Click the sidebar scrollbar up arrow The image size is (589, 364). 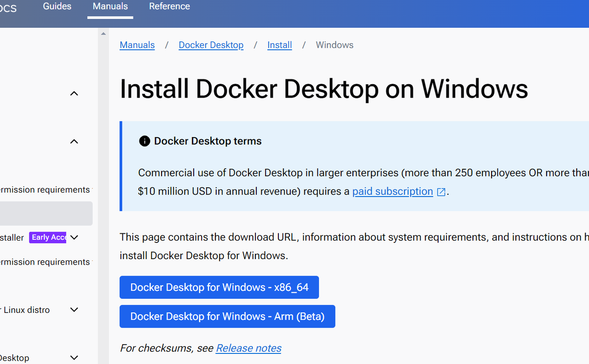coord(104,34)
